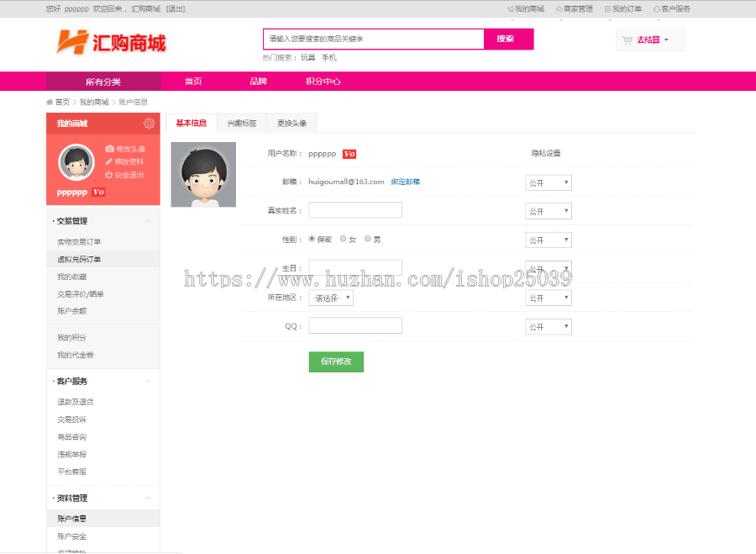Screen dimensions: 756x554
Task: Switch to 更换头像 tab
Action: (291, 123)
